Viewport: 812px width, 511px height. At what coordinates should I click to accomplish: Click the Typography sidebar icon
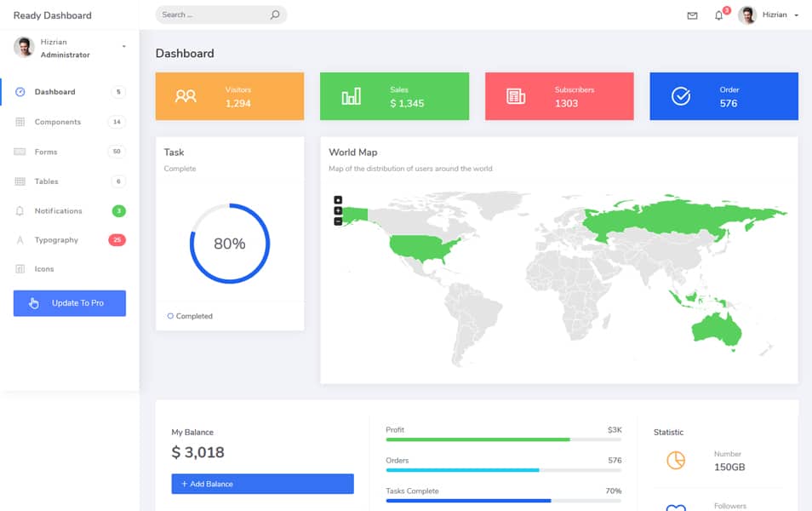[x=19, y=239]
